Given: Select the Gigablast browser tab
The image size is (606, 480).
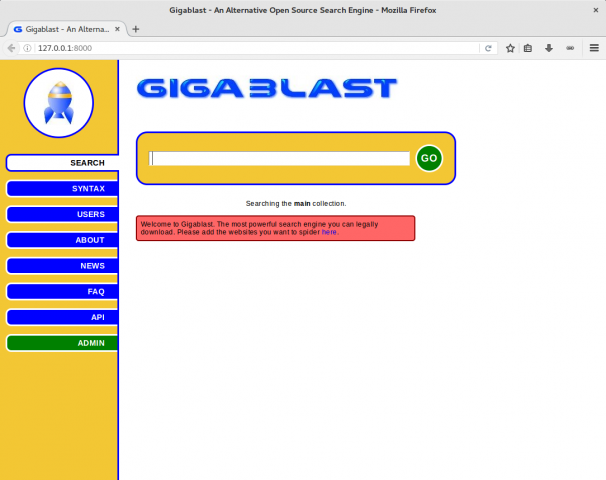Looking at the screenshot, I should 66,29.
